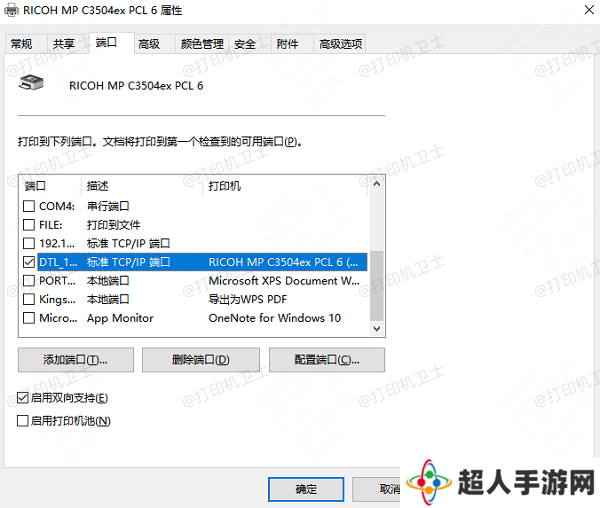Click the 配置端口 button
Screen dimensions: 600x508
coord(327,360)
